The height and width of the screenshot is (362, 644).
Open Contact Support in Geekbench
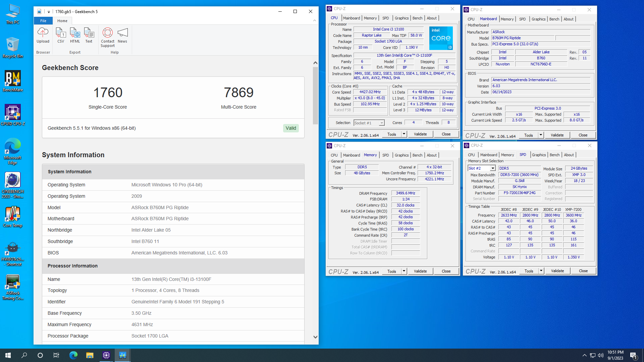coord(107,38)
